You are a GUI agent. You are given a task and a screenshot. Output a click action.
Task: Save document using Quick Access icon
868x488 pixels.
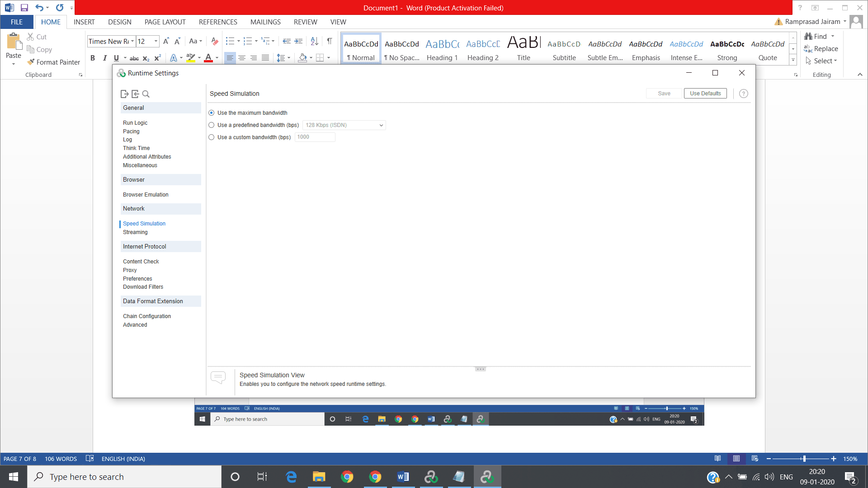click(x=24, y=8)
